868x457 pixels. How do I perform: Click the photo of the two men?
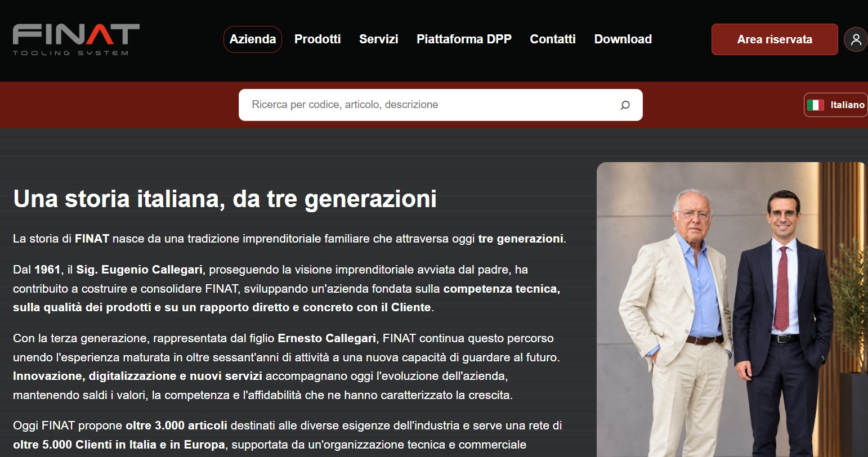[x=732, y=310]
